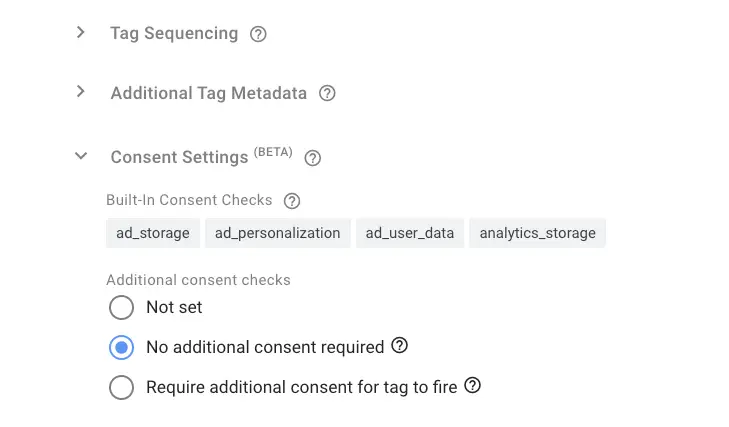Viewport: 729px width, 427px height.
Task: Select the ad_user_data consent chip
Action: [x=410, y=233]
